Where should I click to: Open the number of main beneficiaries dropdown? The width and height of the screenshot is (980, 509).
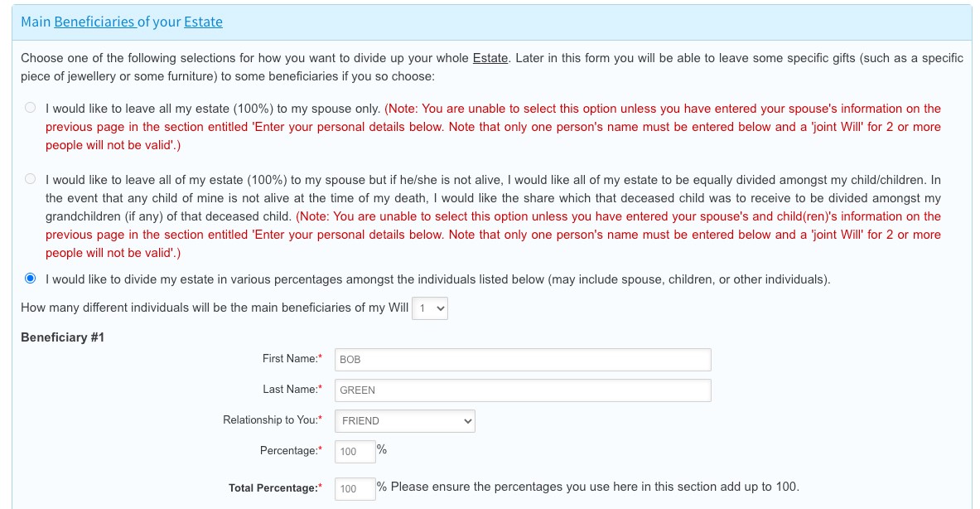click(430, 308)
